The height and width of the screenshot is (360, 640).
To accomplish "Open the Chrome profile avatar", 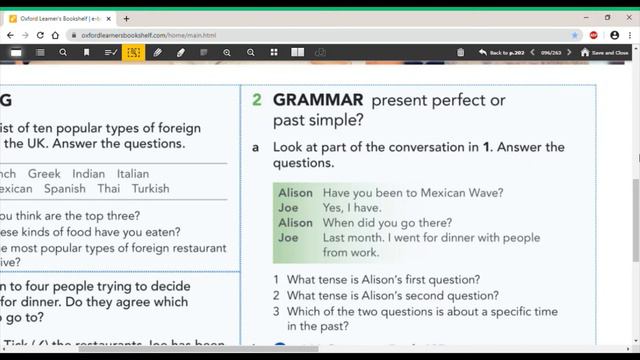I will 614,36.
